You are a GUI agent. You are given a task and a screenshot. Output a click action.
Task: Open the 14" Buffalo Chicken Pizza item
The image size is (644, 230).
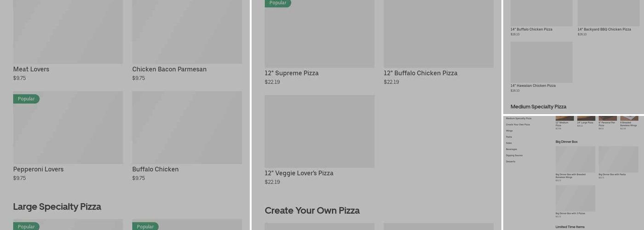point(541,14)
